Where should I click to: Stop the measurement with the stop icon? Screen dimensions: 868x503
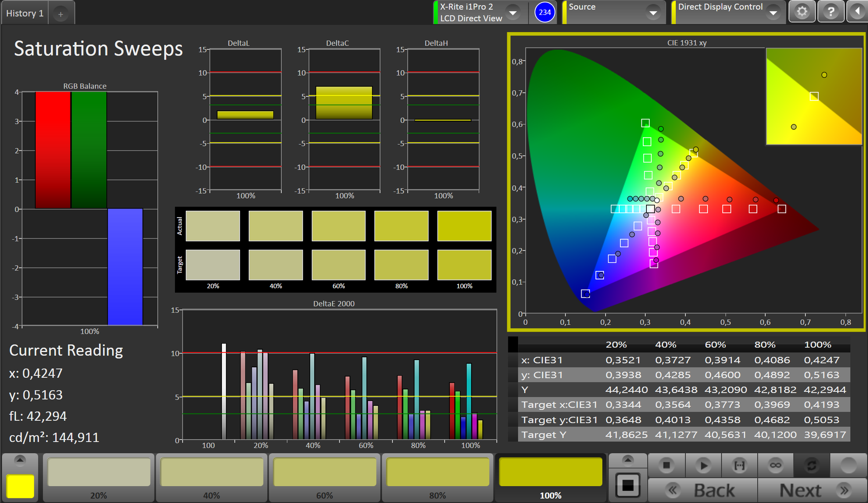(x=666, y=465)
